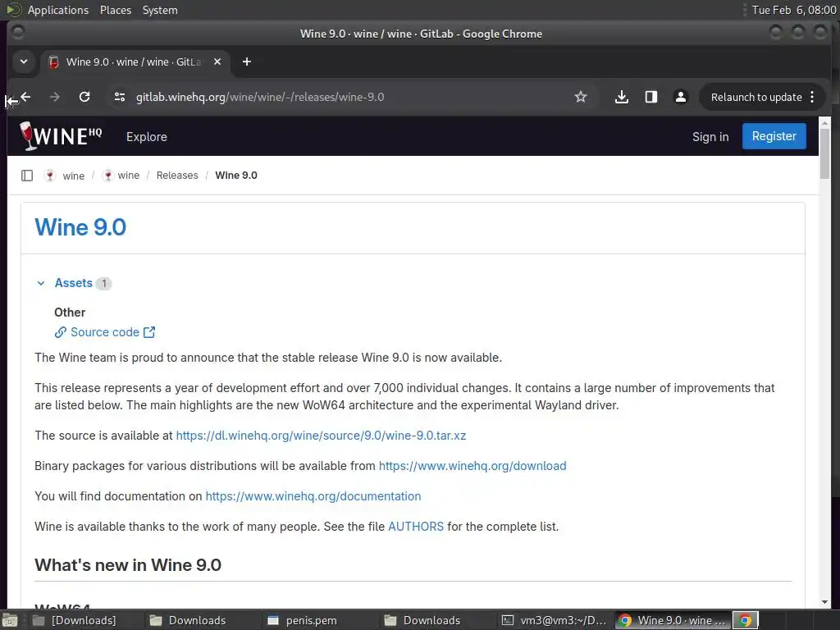The width and height of the screenshot is (840, 630).
Task: Open the Places menu
Action: [x=116, y=10]
